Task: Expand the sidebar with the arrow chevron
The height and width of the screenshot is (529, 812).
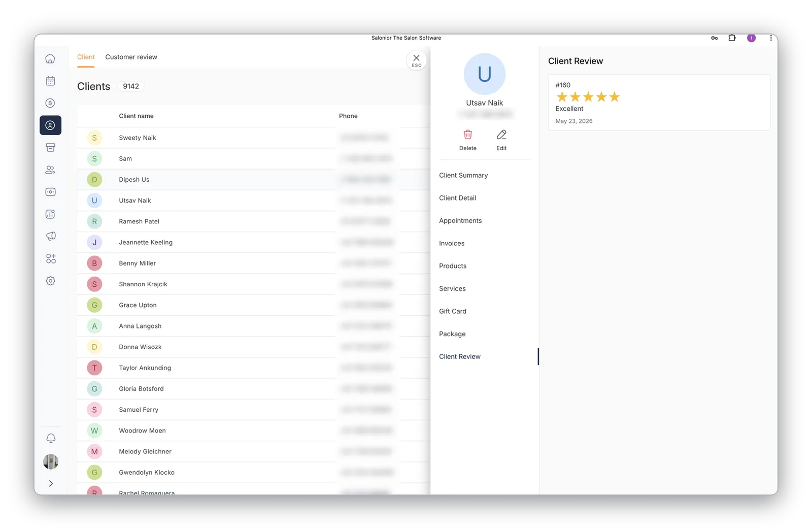Action: 51,483
